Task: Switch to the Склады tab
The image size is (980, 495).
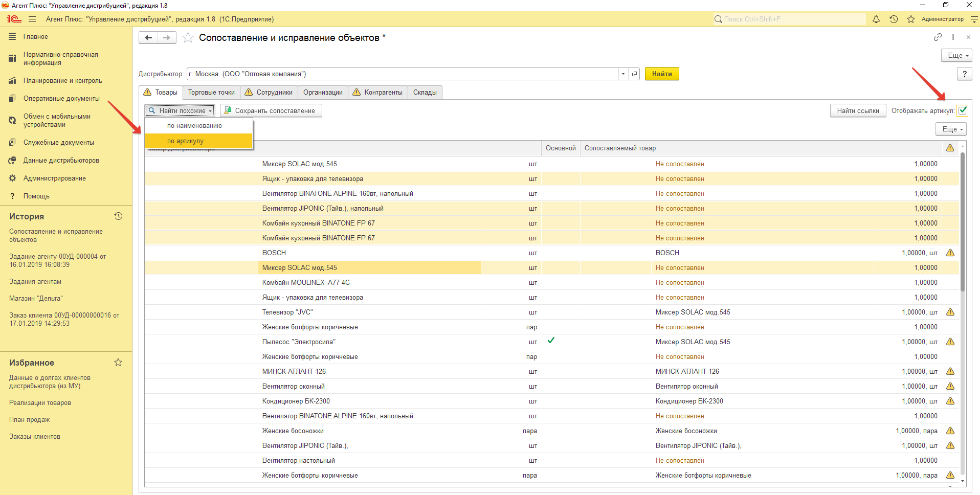Action: (425, 92)
